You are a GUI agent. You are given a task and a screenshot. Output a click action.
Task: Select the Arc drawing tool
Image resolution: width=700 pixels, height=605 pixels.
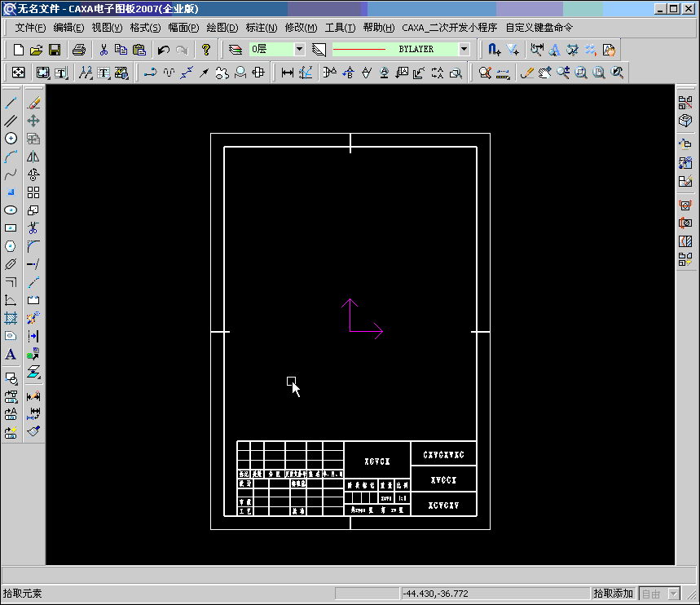coord(11,157)
